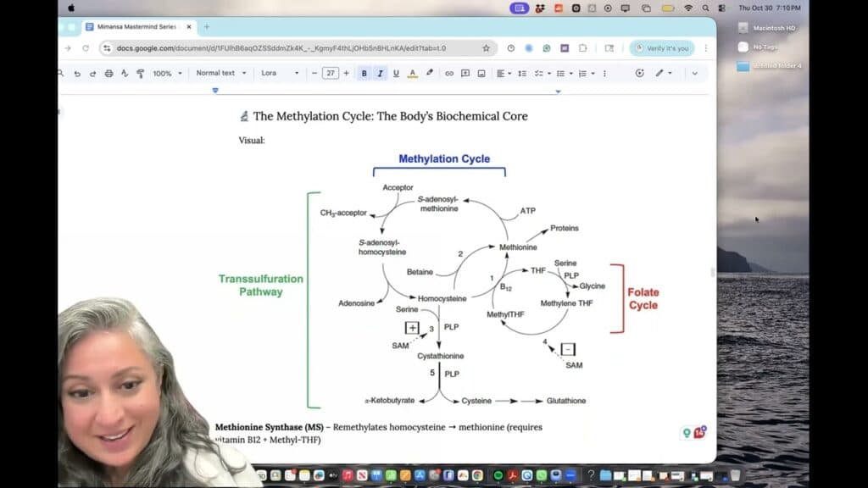Open the line spacing options
This screenshot has height=488, width=868.
click(522, 74)
